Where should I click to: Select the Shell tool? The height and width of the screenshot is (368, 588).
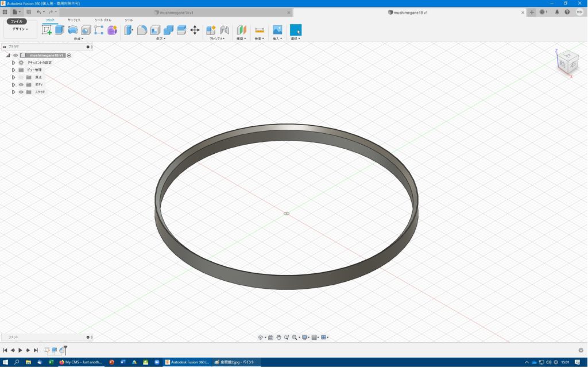[x=155, y=30]
